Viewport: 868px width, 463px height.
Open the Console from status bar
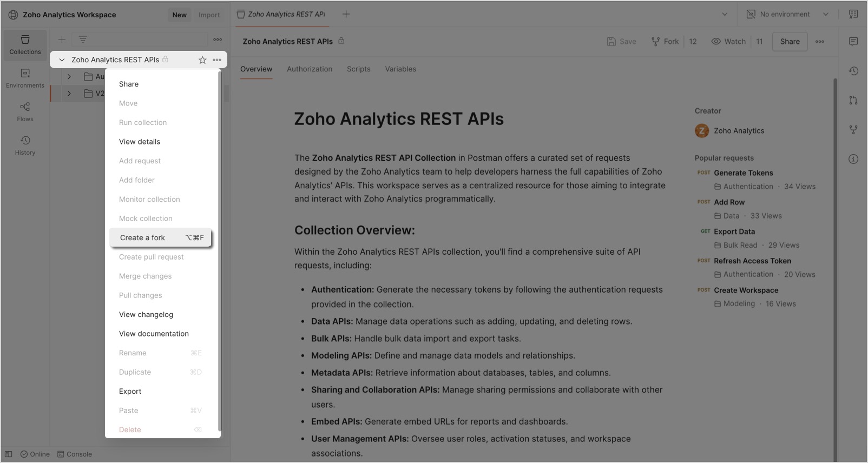[x=75, y=454]
